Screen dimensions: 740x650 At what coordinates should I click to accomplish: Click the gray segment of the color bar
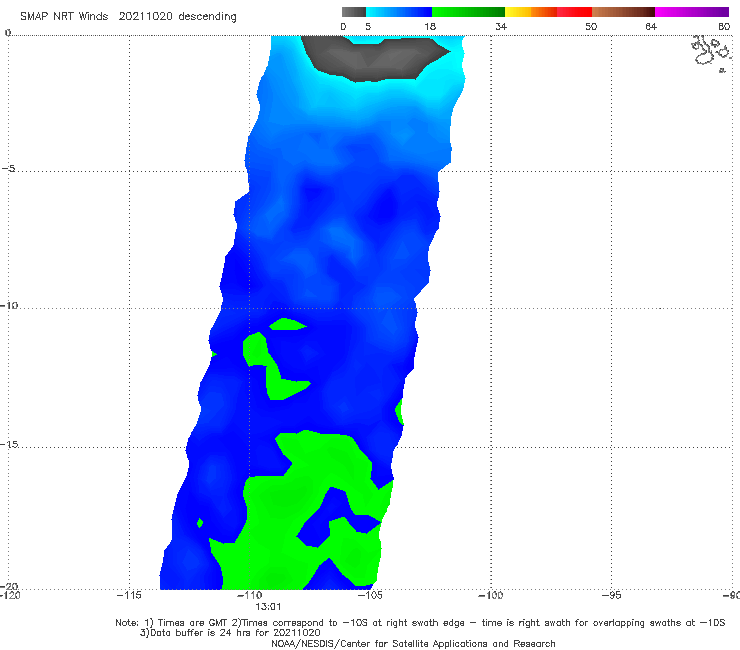(x=353, y=12)
